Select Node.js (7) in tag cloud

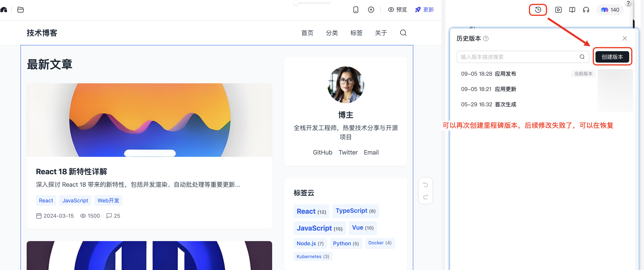[310, 244]
